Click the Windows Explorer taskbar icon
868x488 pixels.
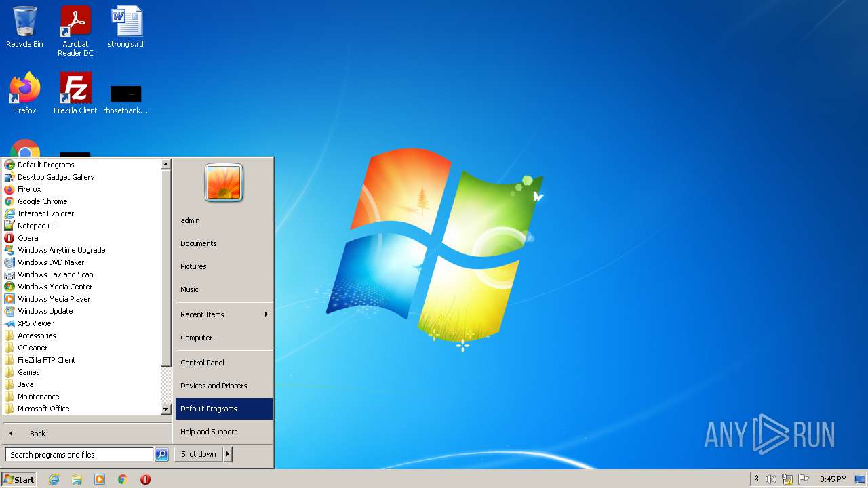pos(77,479)
